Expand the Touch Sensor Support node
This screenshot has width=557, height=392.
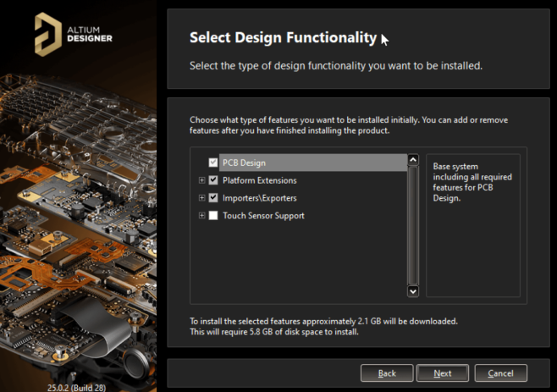[x=201, y=216]
